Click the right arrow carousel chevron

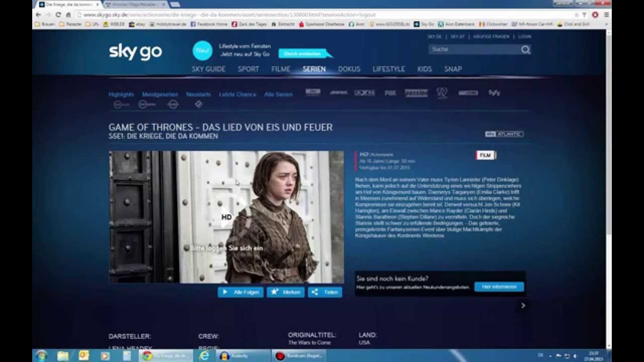pos(523,305)
